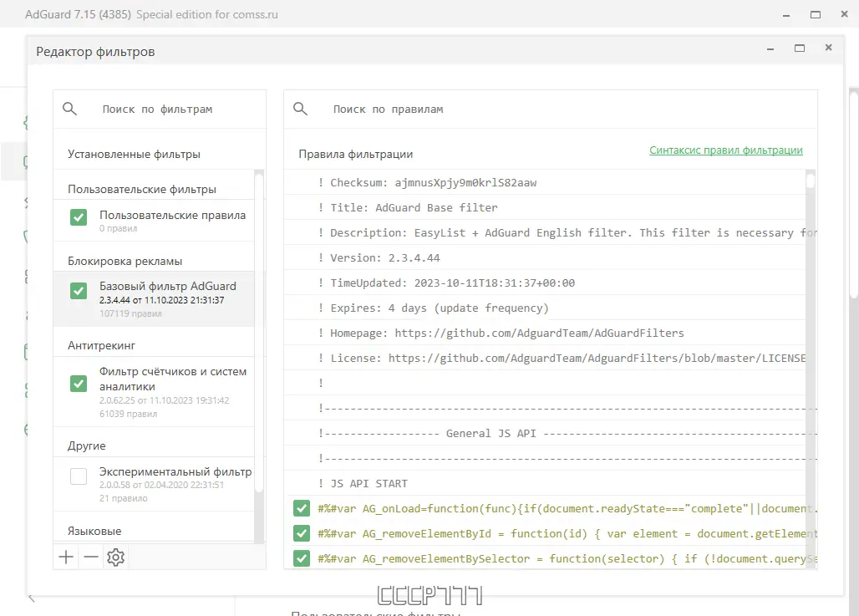Disable the Базовый фильтр AdGuard checkbox
The height and width of the screenshot is (616, 859).
click(79, 291)
